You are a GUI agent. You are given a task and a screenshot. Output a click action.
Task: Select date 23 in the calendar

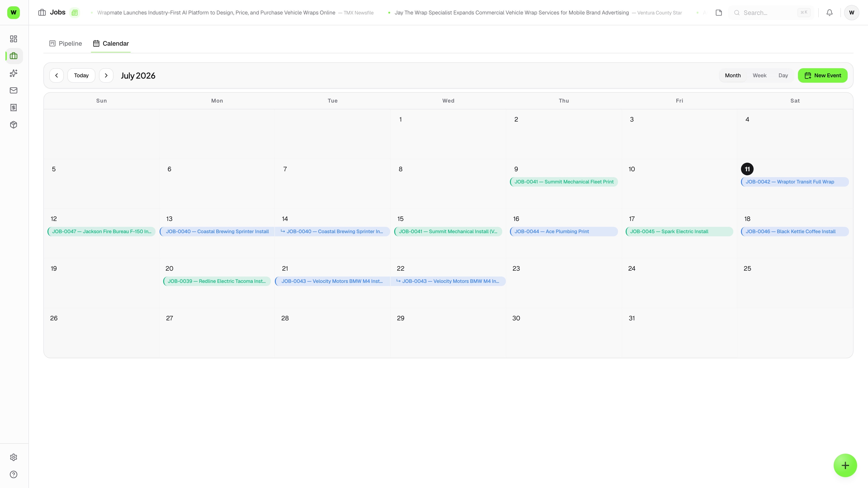point(516,268)
